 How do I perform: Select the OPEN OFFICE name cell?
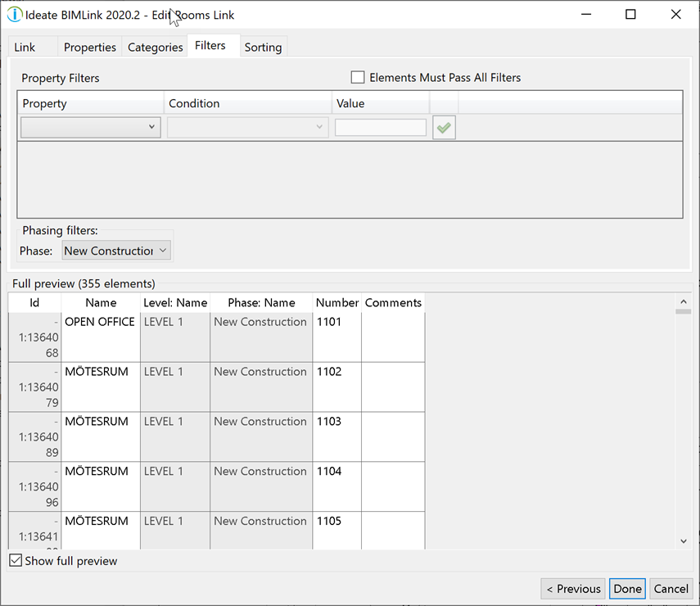101,337
